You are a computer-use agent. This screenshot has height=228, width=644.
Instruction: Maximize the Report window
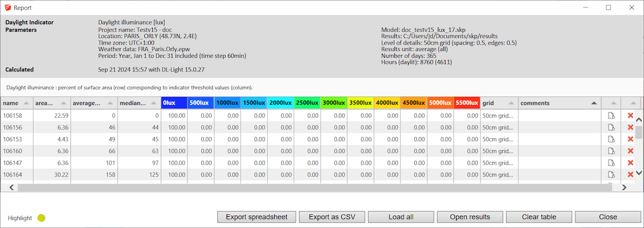609,8
